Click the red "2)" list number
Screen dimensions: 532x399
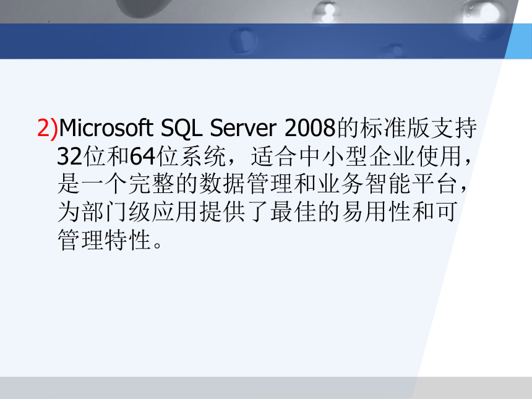pyautogui.click(x=48, y=129)
